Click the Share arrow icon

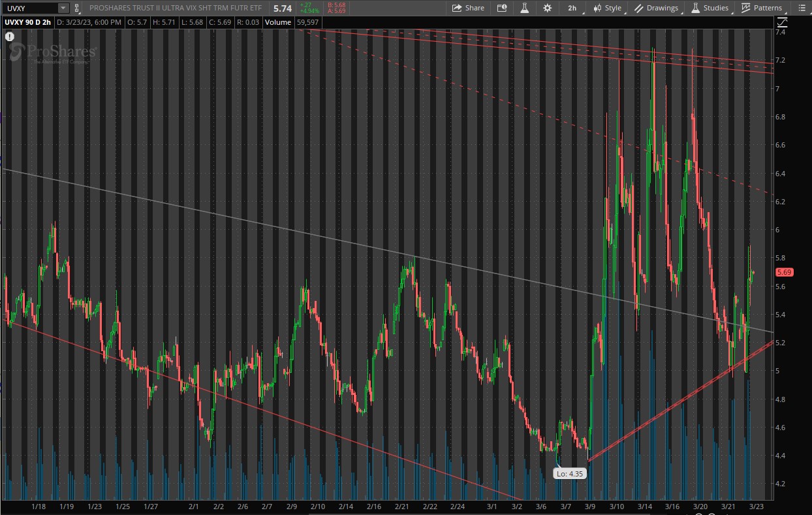(458, 8)
